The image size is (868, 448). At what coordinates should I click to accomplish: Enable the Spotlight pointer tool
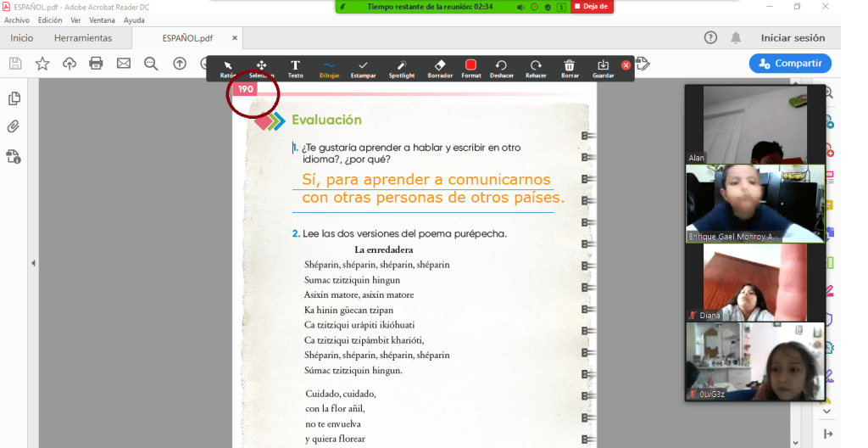coord(402,68)
